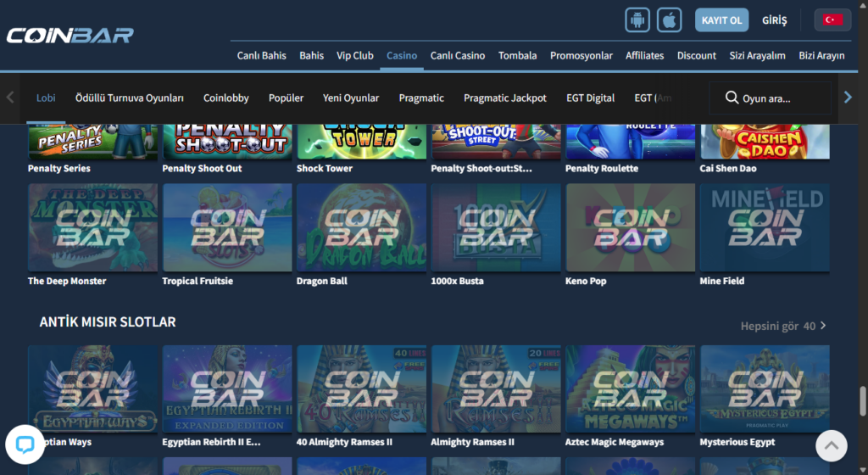Click the Android app download icon
The image size is (868, 475).
(x=637, y=20)
